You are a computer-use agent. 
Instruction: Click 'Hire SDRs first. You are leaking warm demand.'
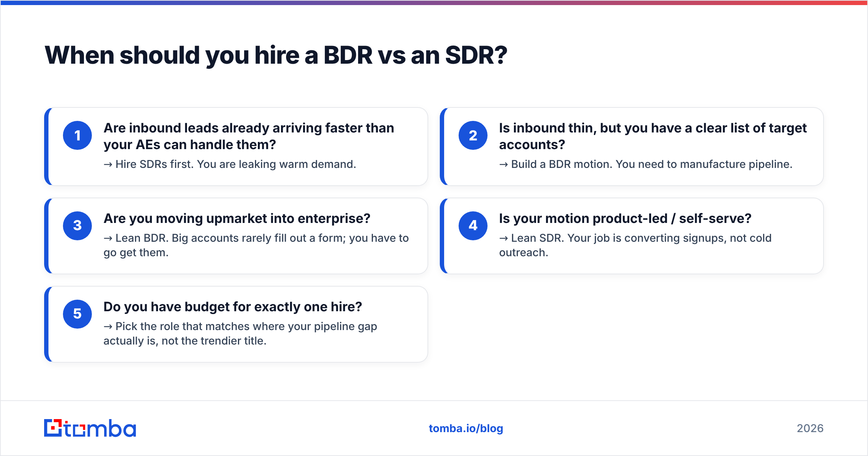pos(230,164)
